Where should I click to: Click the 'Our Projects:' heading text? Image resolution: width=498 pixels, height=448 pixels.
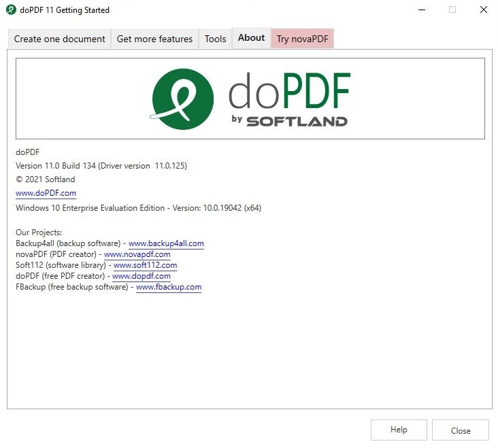(x=39, y=232)
